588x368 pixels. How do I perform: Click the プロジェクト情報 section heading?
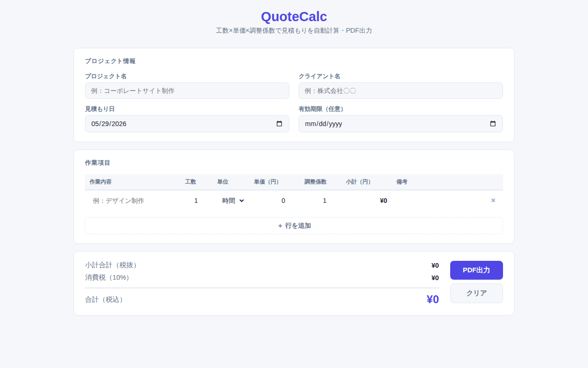[110, 61]
